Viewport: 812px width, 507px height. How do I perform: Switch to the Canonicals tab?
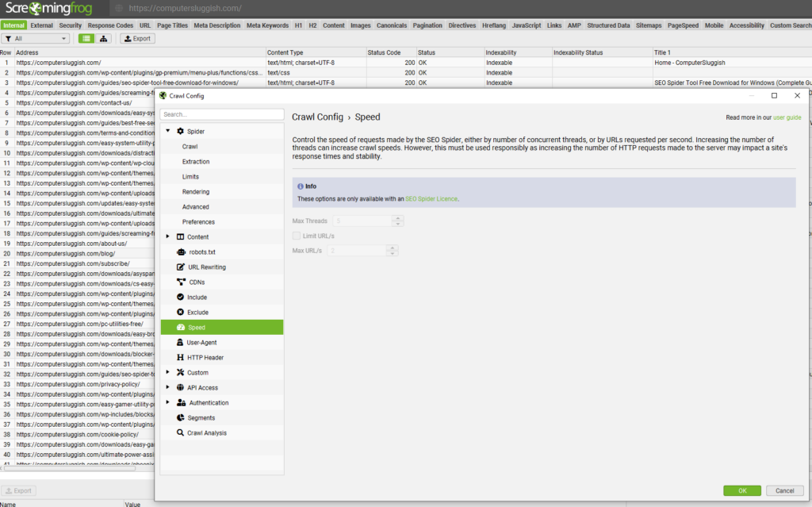click(x=392, y=25)
